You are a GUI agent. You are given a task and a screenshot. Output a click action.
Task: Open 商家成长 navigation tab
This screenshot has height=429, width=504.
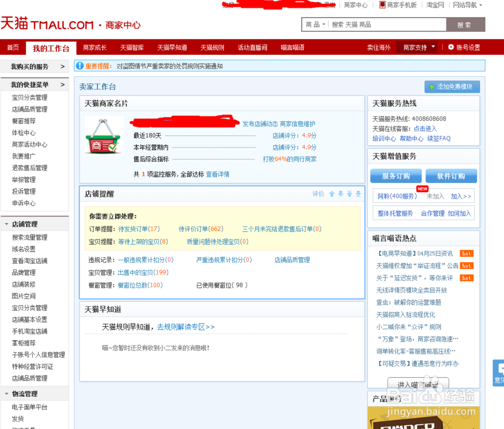tap(95, 47)
